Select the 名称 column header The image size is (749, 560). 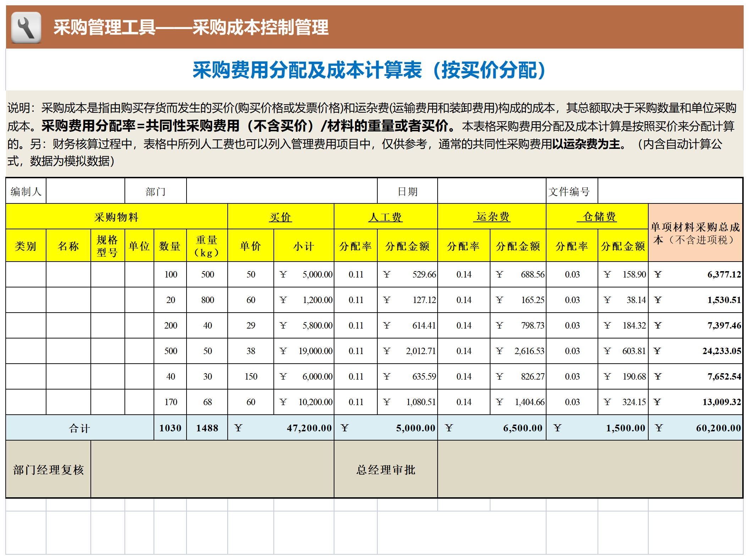(x=68, y=246)
